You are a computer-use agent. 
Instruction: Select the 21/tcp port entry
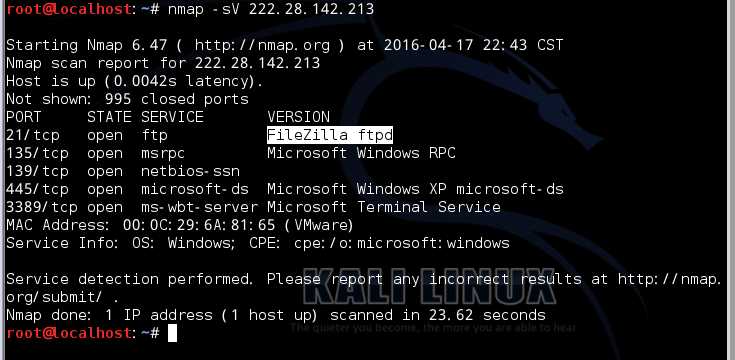33,135
